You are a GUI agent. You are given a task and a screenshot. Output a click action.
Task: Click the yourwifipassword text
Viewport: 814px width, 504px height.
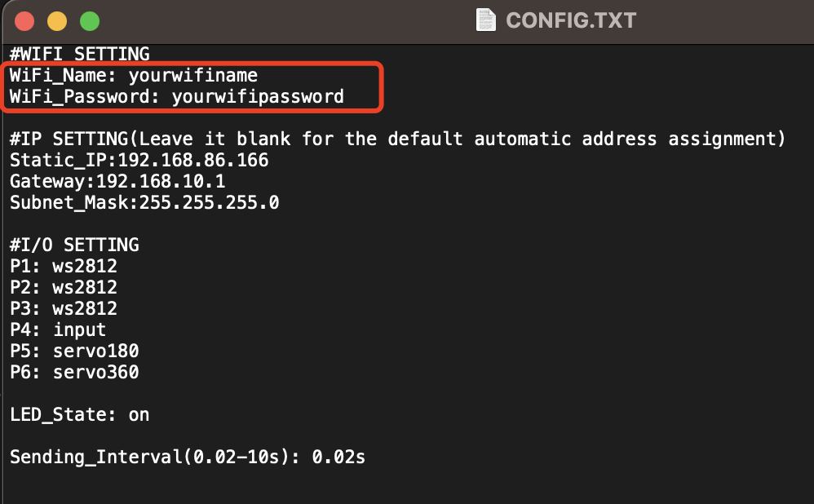coord(258,97)
